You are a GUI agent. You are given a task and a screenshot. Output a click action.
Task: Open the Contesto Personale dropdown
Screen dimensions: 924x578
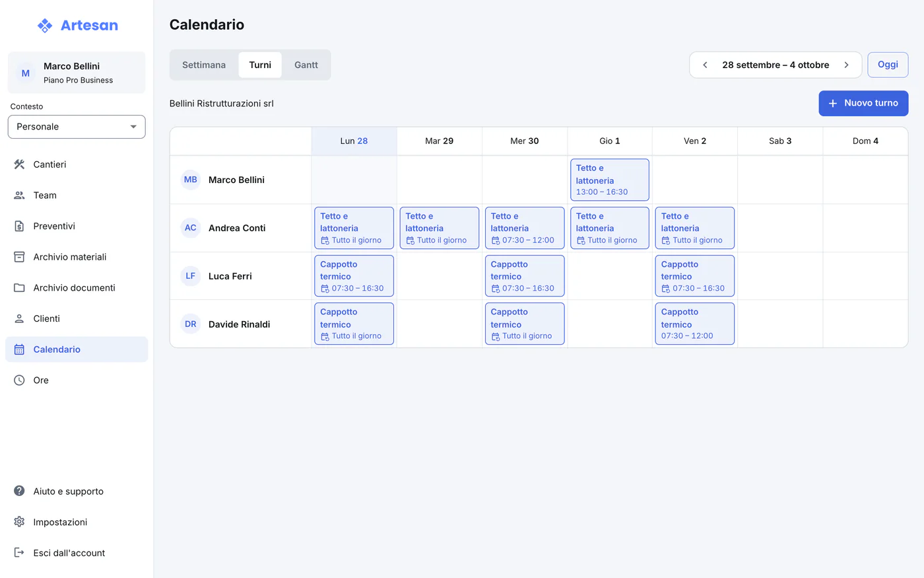(77, 127)
